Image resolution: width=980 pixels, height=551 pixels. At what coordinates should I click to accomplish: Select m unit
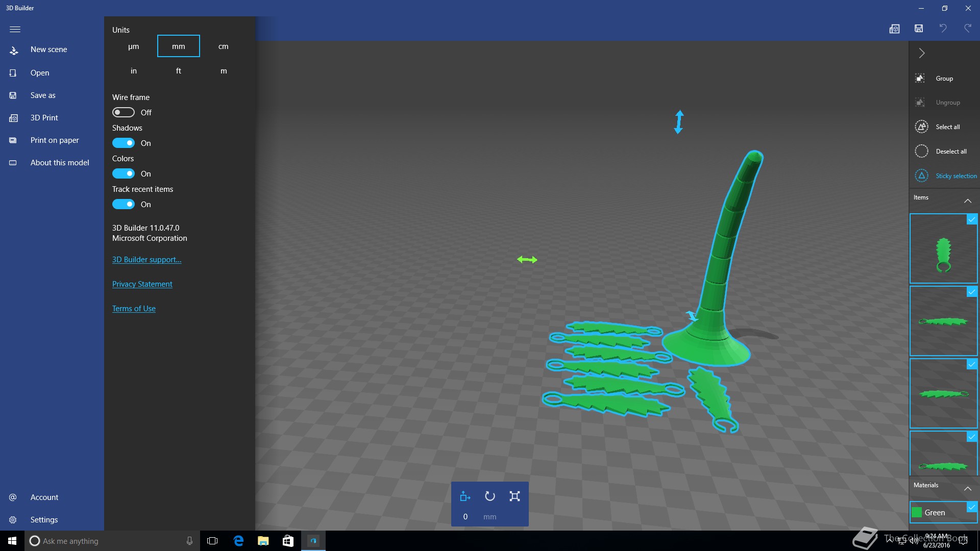click(224, 71)
